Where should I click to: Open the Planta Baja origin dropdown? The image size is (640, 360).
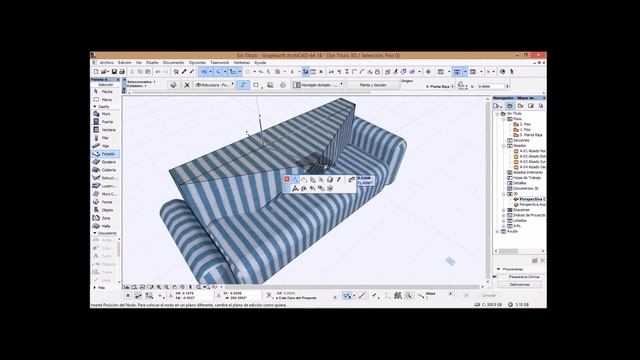click(x=440, y=87)
